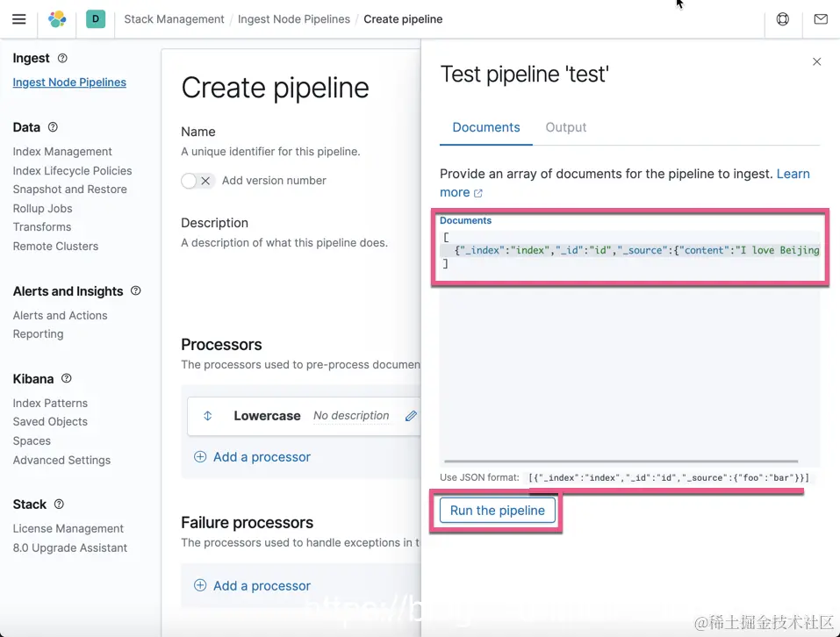Switch to the Output tab
Screen dimensions: 840x637
click(566, 127)
